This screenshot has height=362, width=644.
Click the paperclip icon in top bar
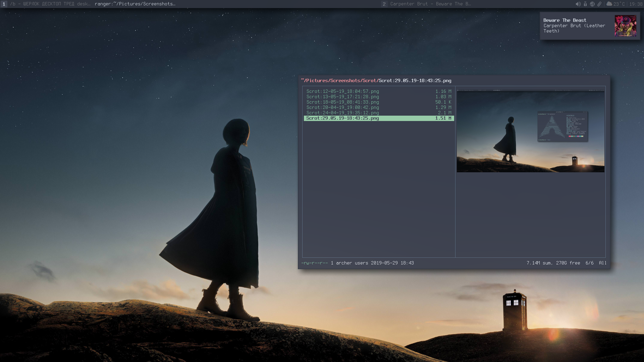pyautogui.click(x=599, y=4)
